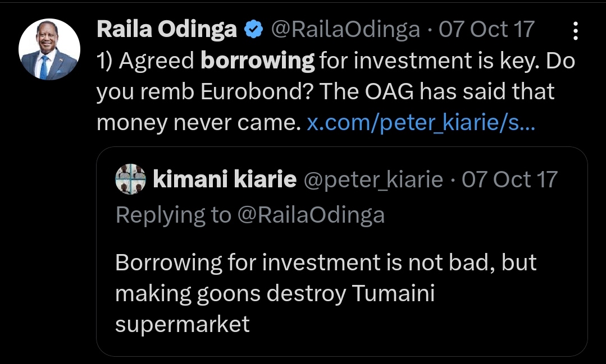Viewport: 606px width, 364px height.
Task: Follow the x.com/peter_kiarie link
Action: 421,123
